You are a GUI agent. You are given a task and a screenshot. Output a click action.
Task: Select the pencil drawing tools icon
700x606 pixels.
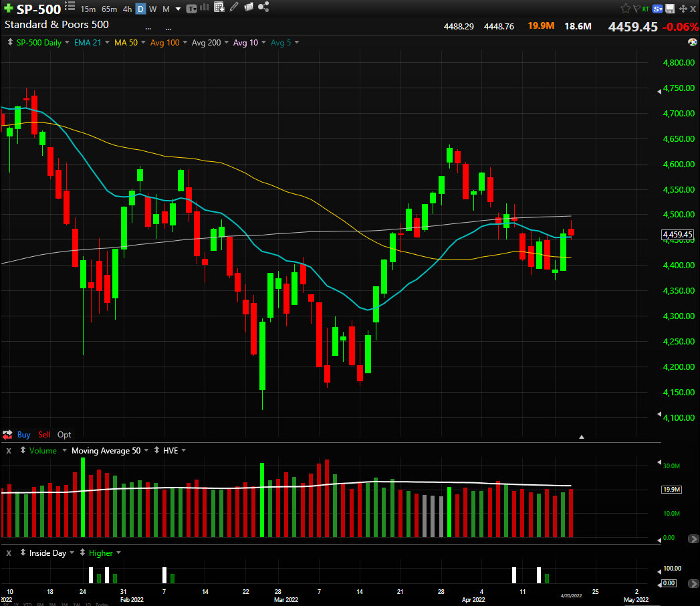coord(234,7)
